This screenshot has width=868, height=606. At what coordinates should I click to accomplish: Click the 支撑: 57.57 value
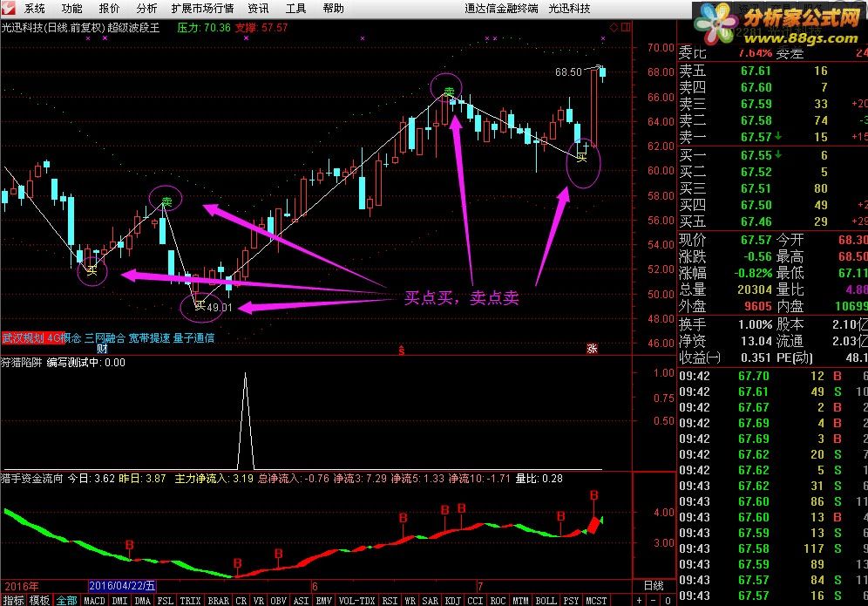[261, 28]
